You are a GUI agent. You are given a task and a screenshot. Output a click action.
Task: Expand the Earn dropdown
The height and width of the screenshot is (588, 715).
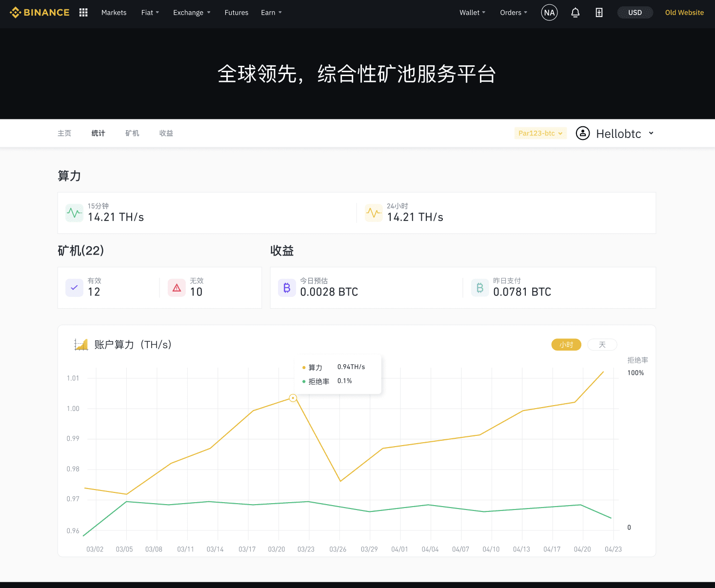(x=271, y=13)
